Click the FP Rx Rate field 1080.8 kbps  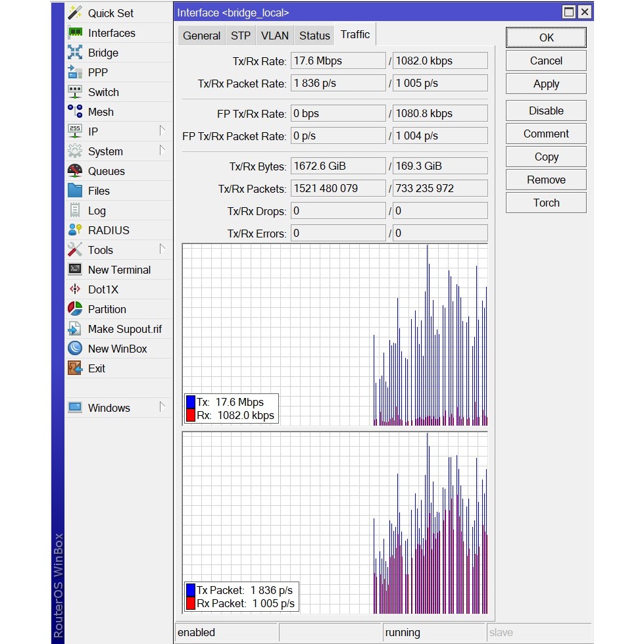pyautogui.click(x=440, y=113)
